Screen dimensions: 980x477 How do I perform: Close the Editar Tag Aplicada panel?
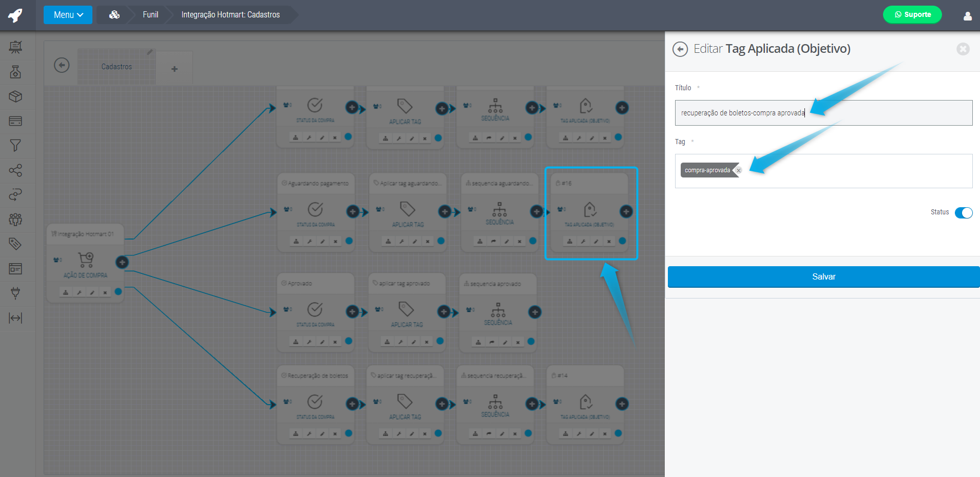click(963, 49)
